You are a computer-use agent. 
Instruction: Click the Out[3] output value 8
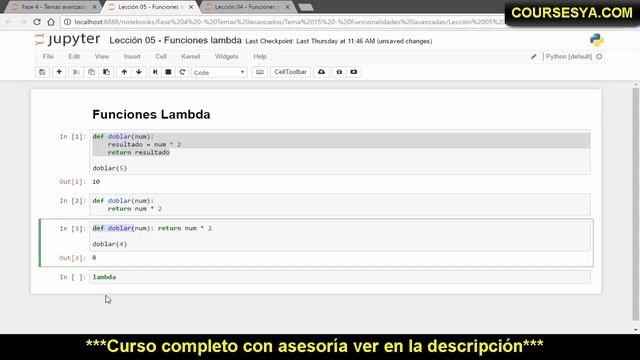pyautogui.click(x=94, y=258)
